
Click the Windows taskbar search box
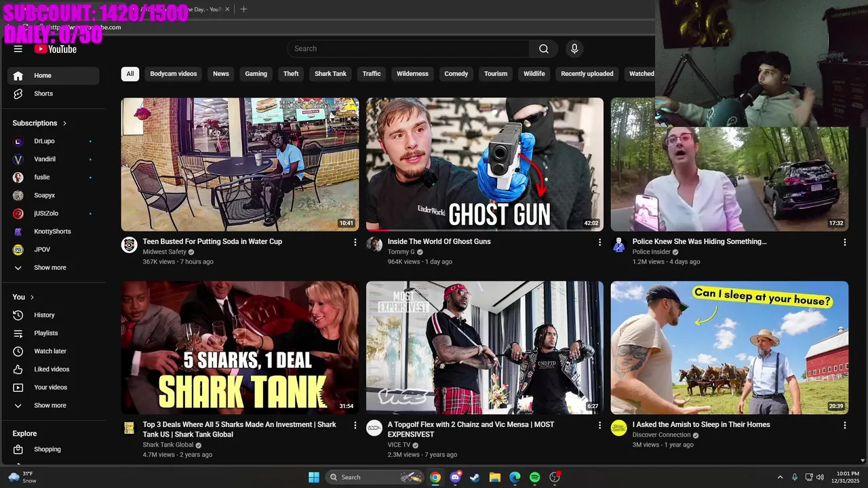click(375, 477)
